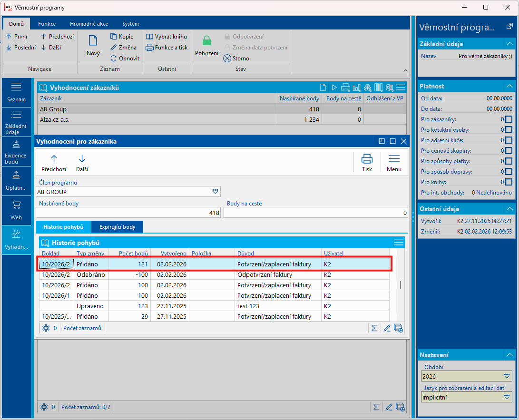The height and width of the screenshot is (420, 519).
Task: Toggle Pro způsob dopravy checkbox
Action: pos(509,171)
